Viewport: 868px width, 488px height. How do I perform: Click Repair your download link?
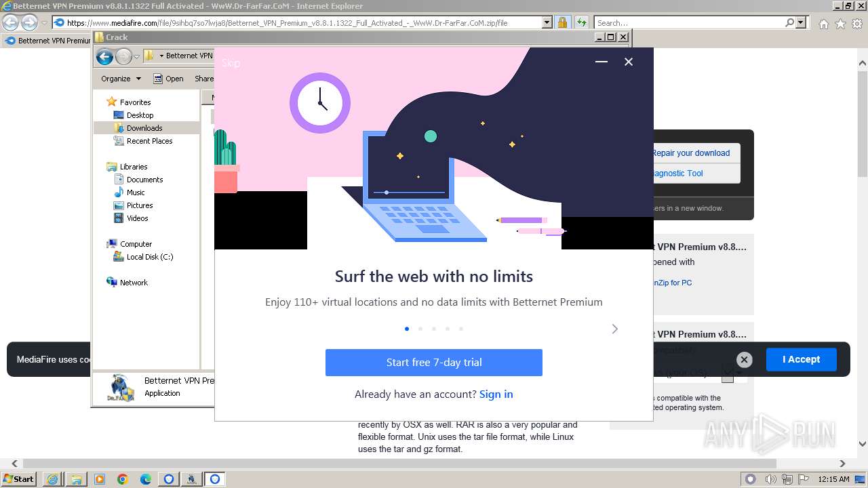(x=690, y=153)
